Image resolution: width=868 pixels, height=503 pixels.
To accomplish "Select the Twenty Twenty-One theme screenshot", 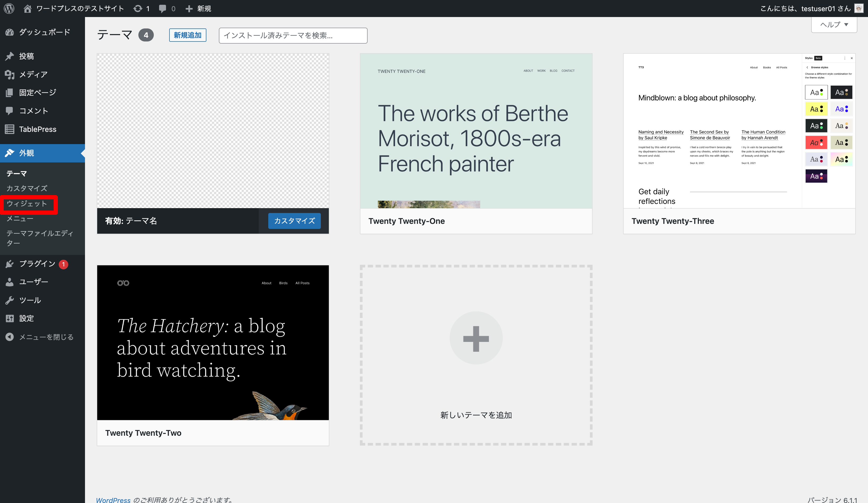I will (x=476, y=131).
